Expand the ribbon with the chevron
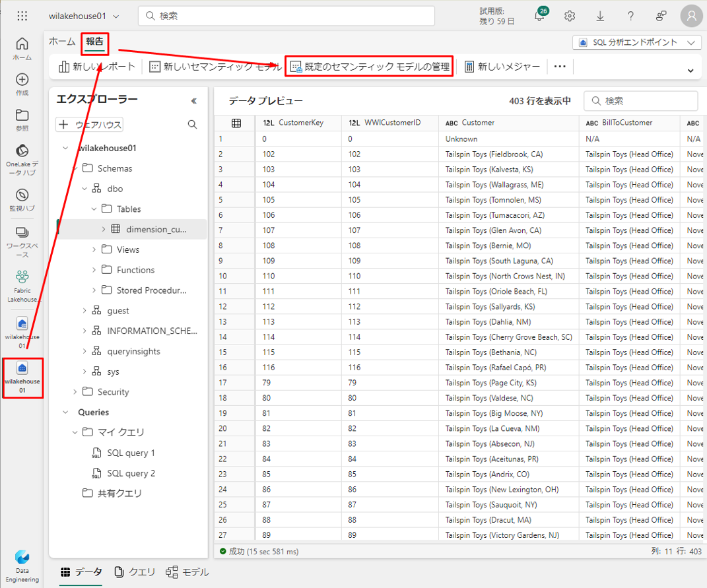 690,71
